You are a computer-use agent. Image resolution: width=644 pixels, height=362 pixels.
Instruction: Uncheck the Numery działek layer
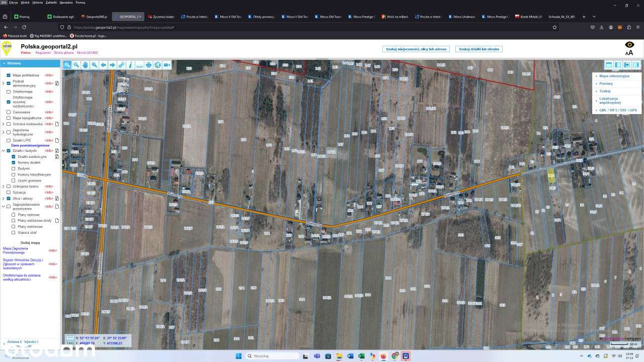[14, 162]
